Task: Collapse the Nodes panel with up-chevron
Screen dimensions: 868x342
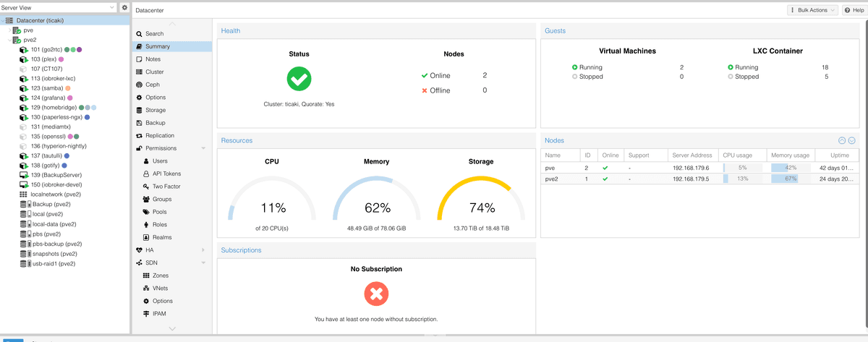Action: coord(842,141)
